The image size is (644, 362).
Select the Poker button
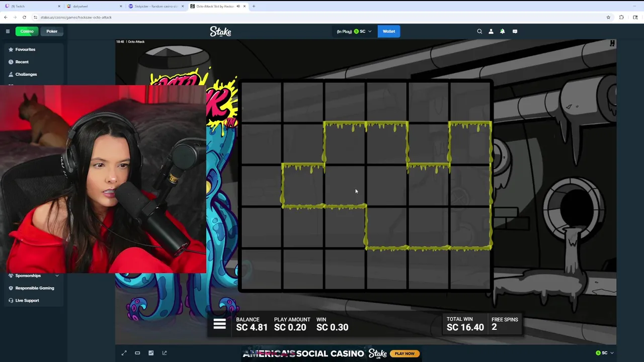click(x=52, y=31)
